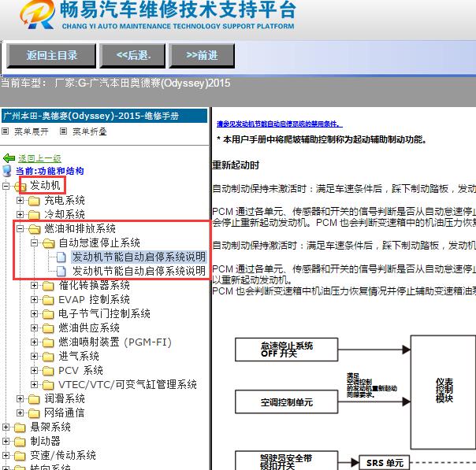Screen dimensions: 476x470
Task: Open the 返回上一级 link
Action: [39, 158]
